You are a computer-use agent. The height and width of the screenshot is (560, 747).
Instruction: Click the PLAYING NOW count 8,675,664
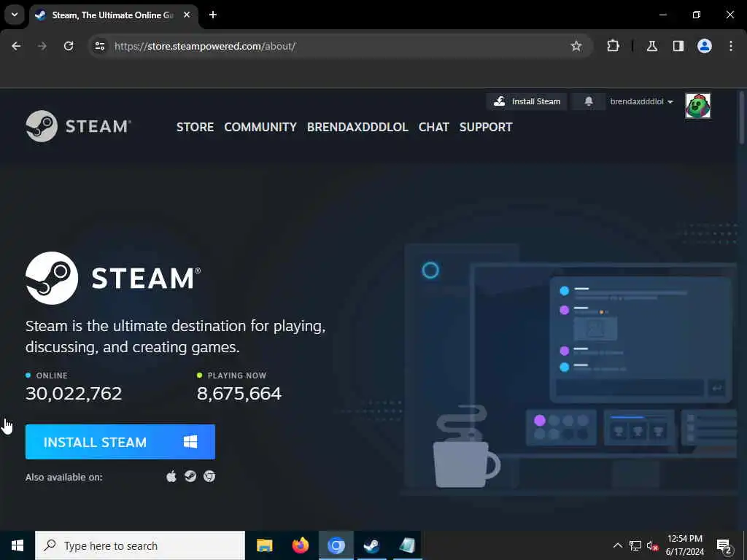[239, 393]
